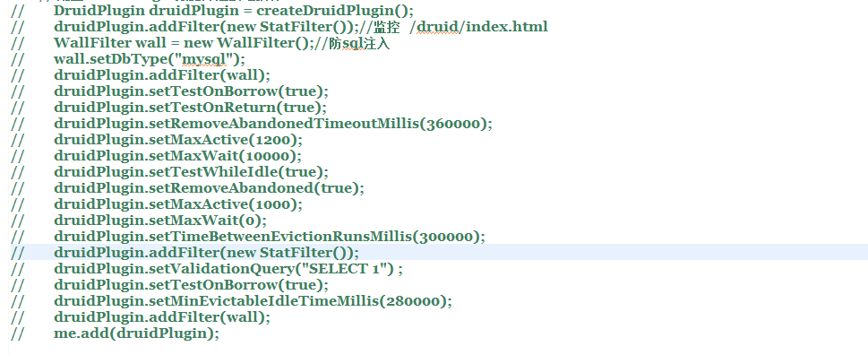Click the setTestOnReturn(true) line
This screenshot has width=868, height=355.
(x=191, y=108)
